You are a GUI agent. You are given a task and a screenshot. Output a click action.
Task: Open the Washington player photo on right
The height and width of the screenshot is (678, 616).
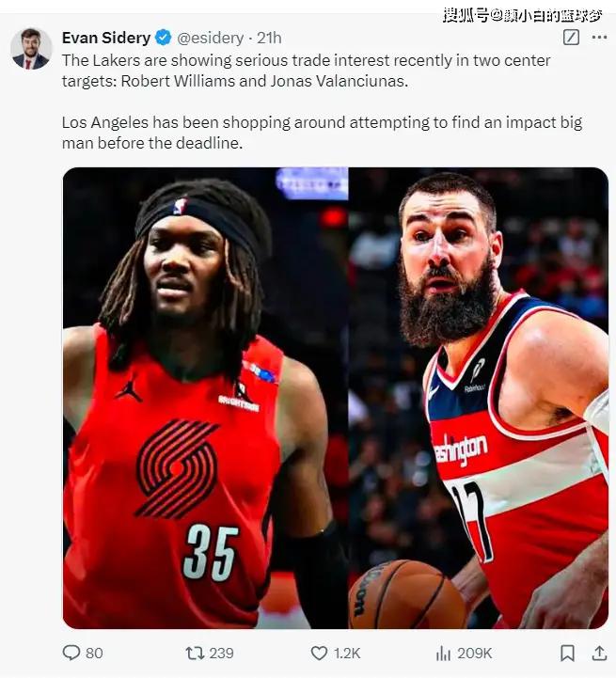point(479,398)
